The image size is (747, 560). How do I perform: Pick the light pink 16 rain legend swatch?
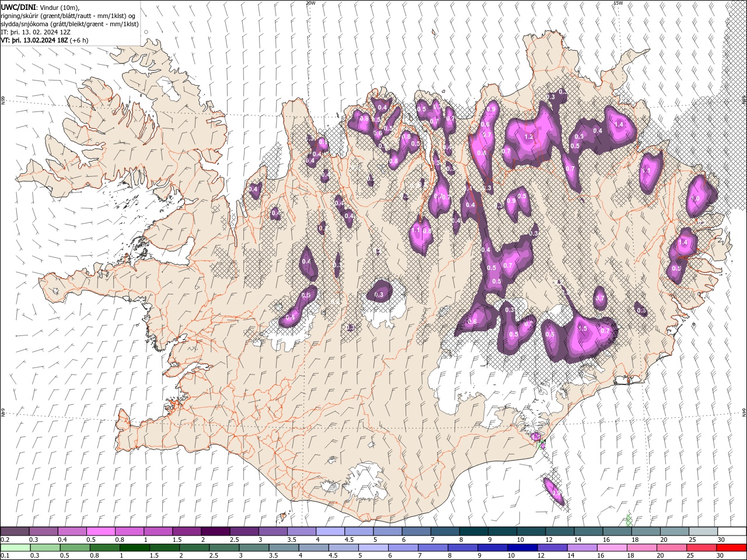click(x=612, y=548)
